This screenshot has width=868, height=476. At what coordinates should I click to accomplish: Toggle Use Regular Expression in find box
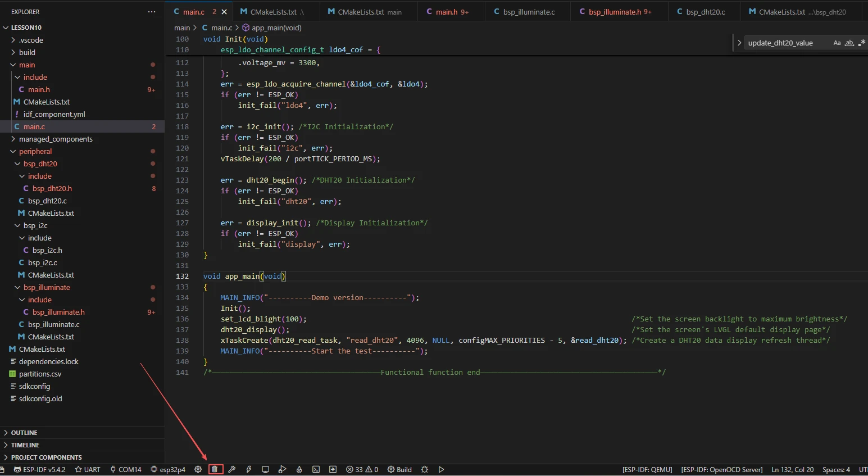pyautogui.click(x=861, y=43)
